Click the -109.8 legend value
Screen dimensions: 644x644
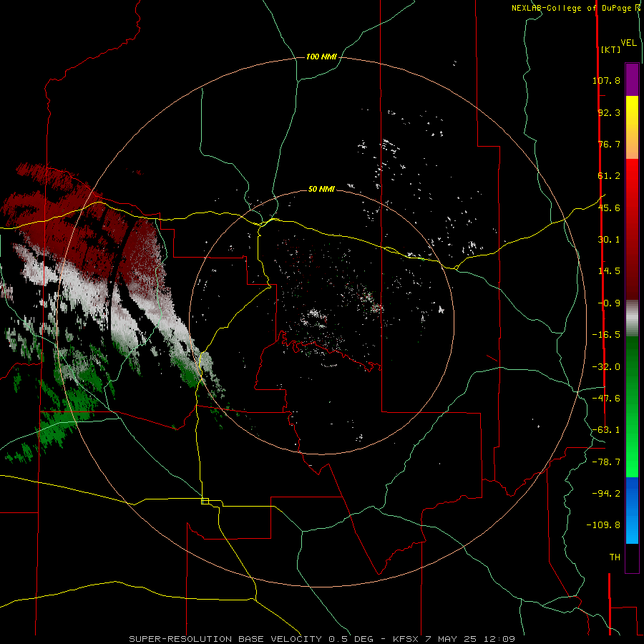(x=604, y=525)
